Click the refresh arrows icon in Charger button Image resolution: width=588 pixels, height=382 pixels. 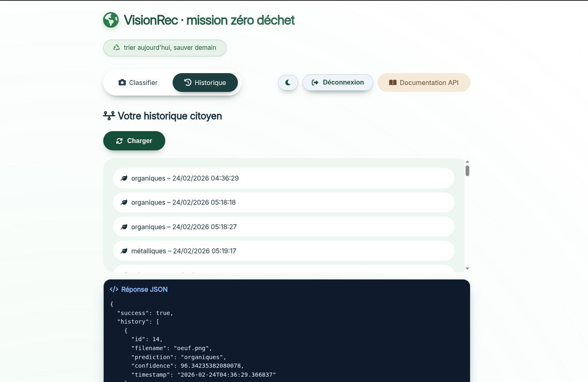pos(120,141)
